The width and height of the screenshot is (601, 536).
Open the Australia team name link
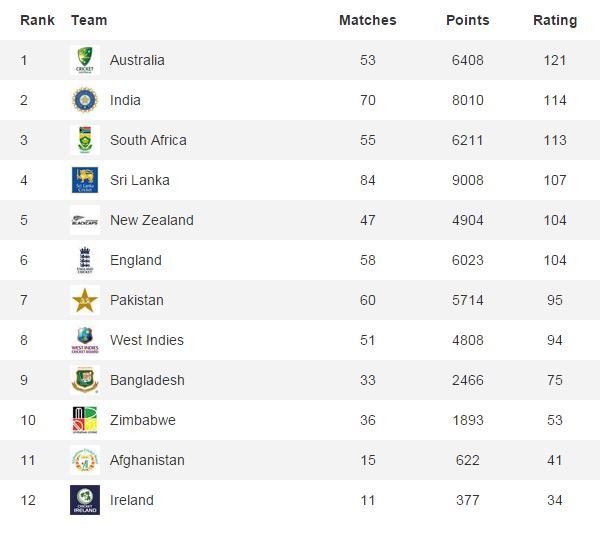137,60
